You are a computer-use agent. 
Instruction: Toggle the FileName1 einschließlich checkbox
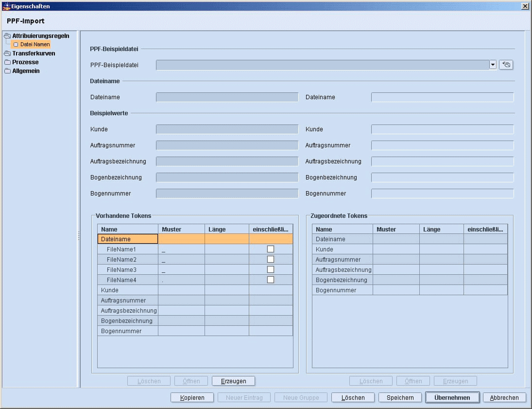271,249
